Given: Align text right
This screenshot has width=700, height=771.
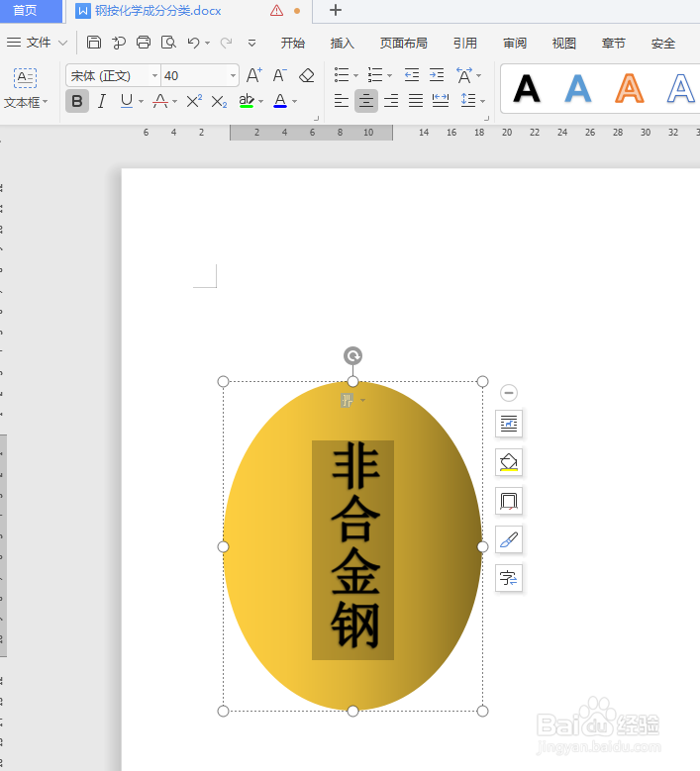Looking at the screenshot, I should [x=391, y=101].
